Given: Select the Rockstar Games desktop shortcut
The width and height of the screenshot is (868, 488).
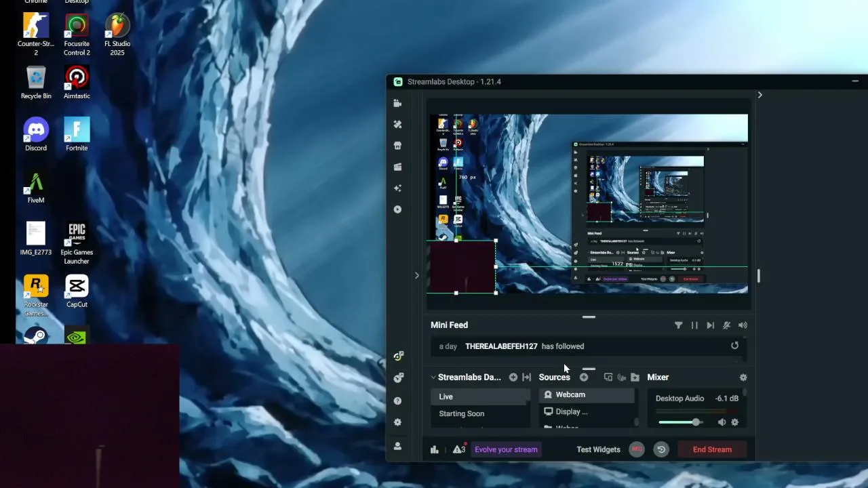Looking at the screenshot, I should 36,296.
